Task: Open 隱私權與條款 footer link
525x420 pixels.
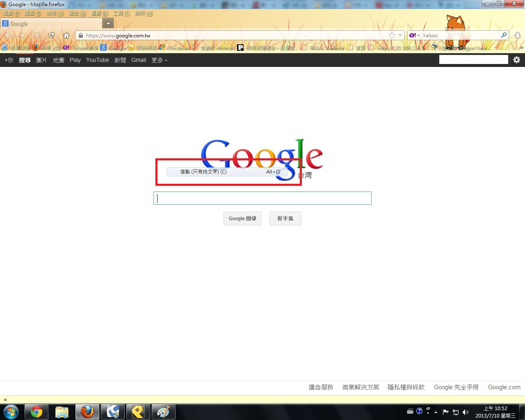Action: coord(406,387)
